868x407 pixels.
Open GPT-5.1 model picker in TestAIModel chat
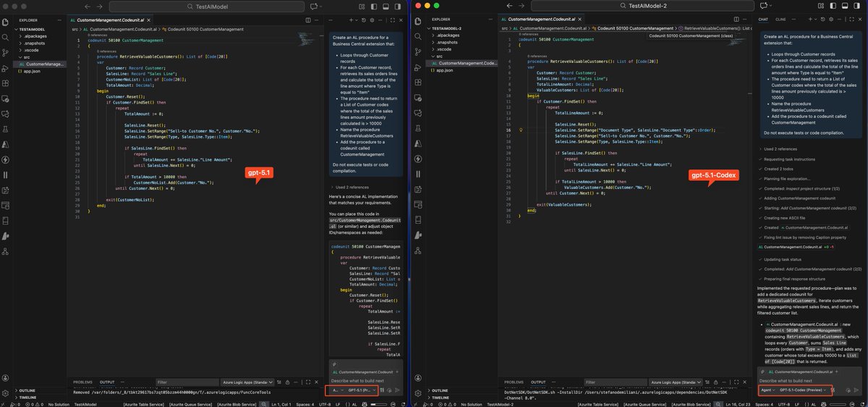coord(362,390)
